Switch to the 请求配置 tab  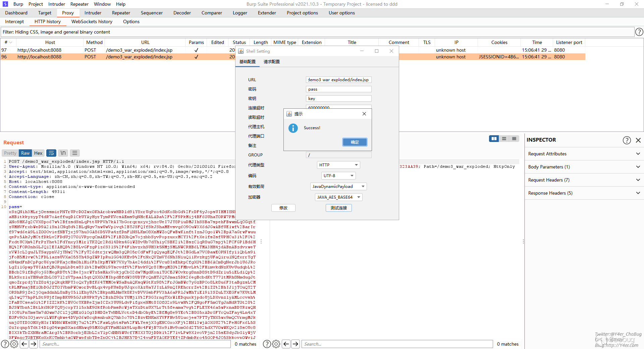pyautogui.click(x=271, y=62)
